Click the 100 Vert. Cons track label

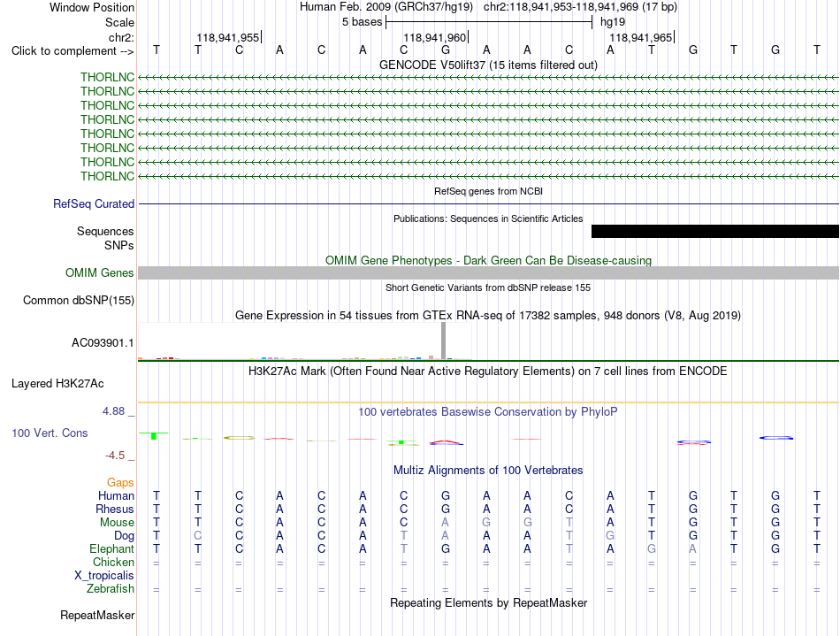50,433
